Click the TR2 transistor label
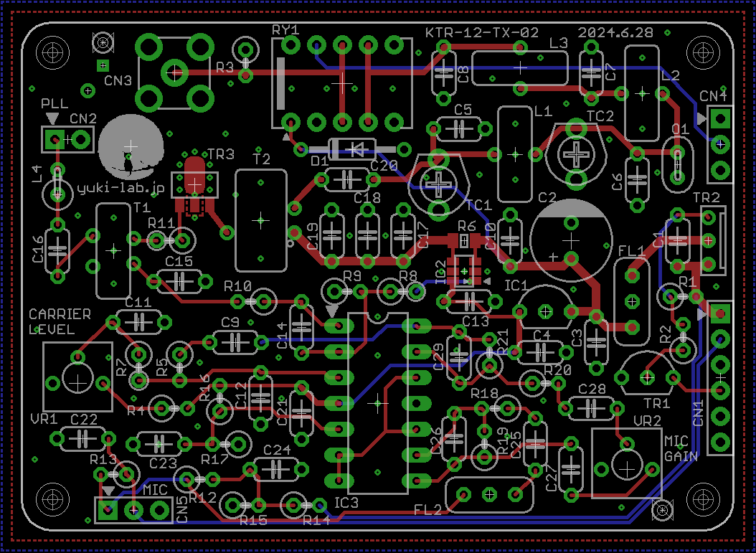 tap(707, 197)
